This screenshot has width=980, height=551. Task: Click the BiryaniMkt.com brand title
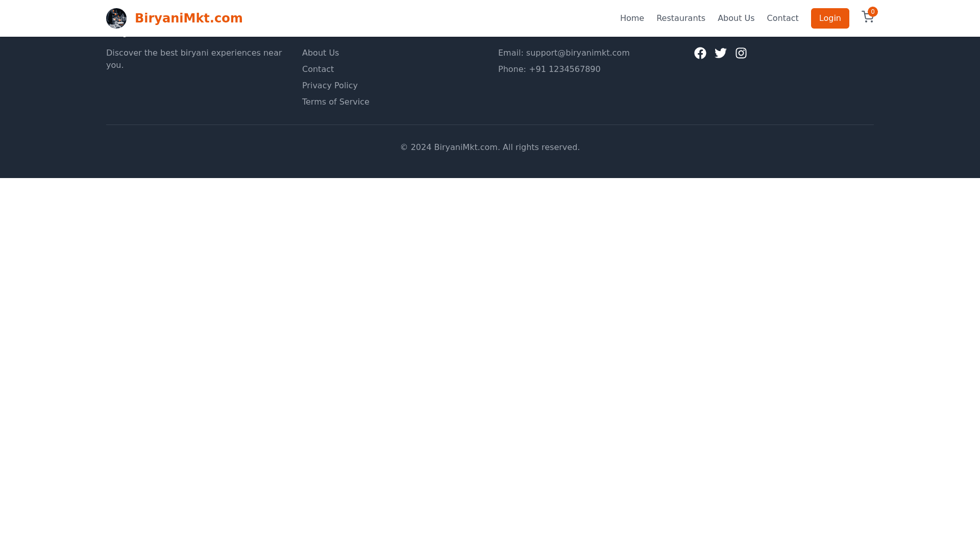pos(188,18)
